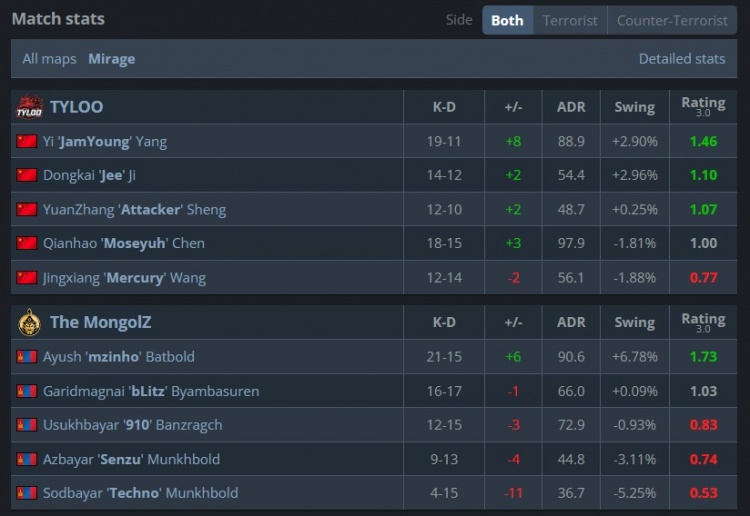Select the Both side filter
This screenshot has width=750, height=516.
pyautogui.click(x=507, y=20)
